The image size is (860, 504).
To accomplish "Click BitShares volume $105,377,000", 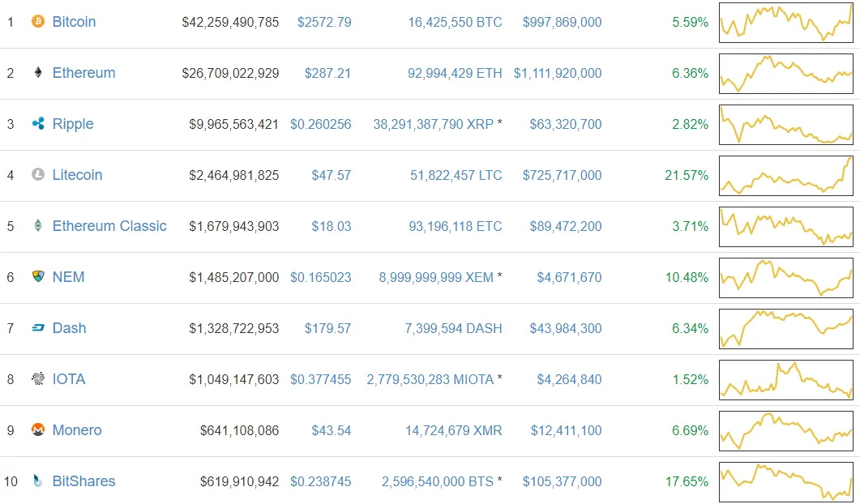I will coord(563,481).
